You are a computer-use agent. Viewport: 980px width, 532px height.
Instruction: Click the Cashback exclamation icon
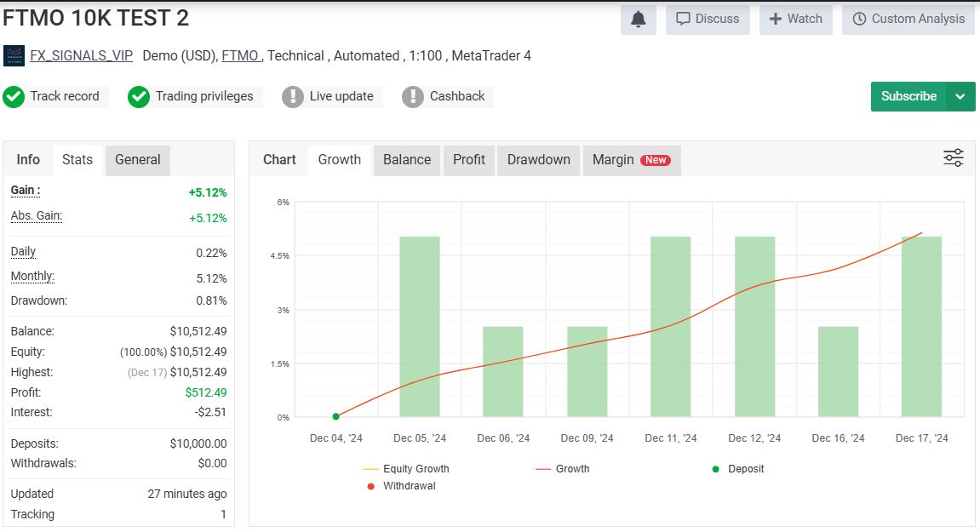click(x=413, y=97)
